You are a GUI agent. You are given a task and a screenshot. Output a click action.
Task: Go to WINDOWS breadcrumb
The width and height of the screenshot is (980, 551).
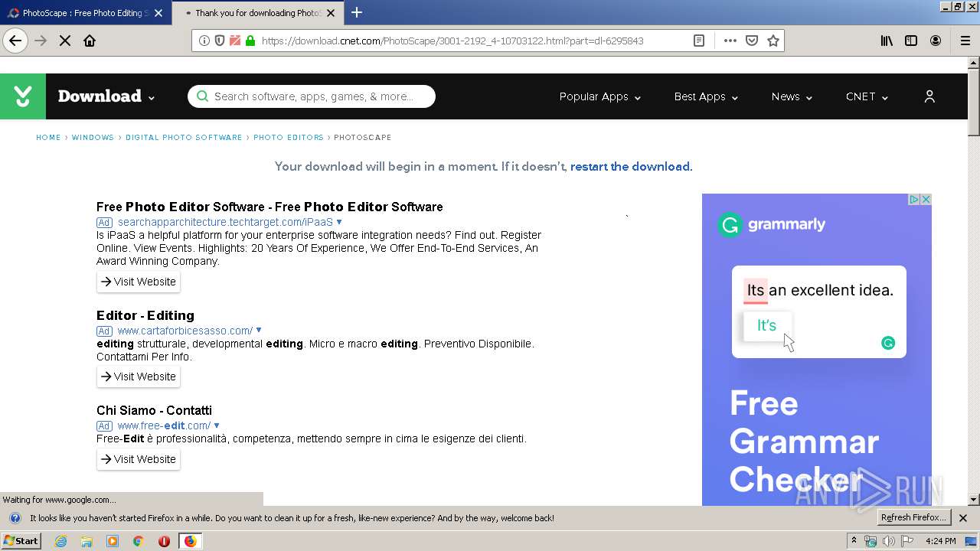click(93, 138)
